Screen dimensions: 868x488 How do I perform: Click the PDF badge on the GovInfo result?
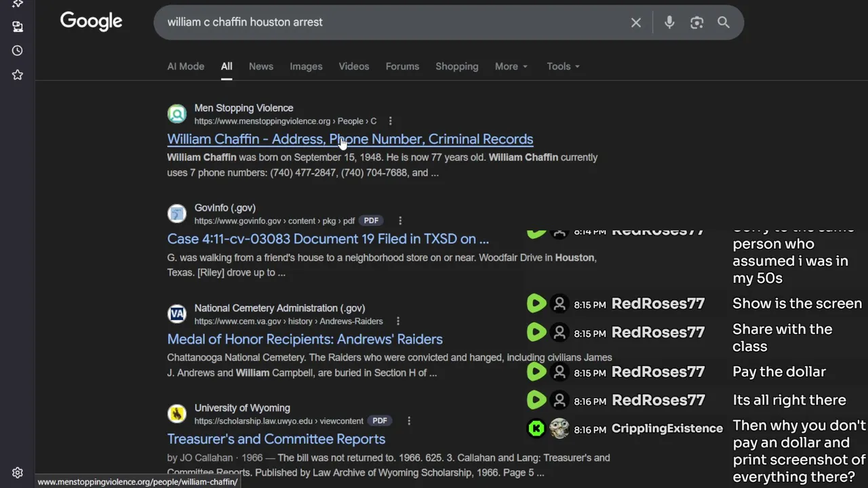pos(371,221)
